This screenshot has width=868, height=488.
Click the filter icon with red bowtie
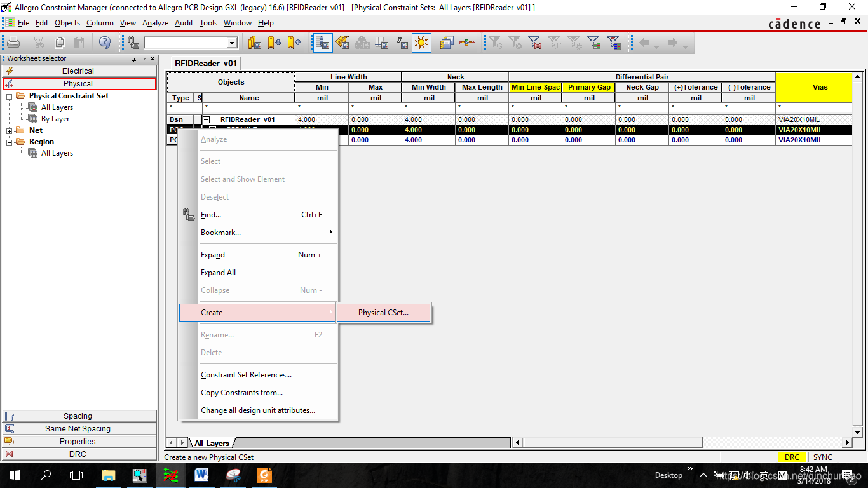tap(535, 43)
